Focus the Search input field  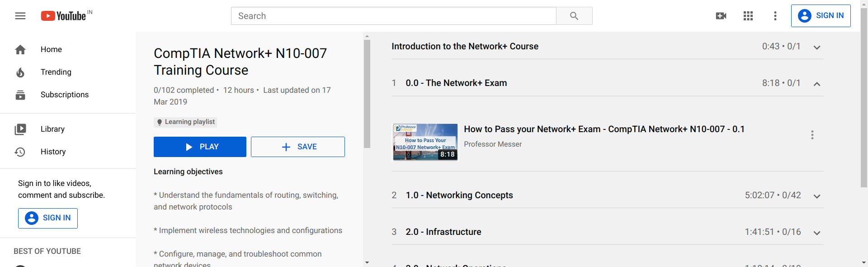tap(393, 16)
